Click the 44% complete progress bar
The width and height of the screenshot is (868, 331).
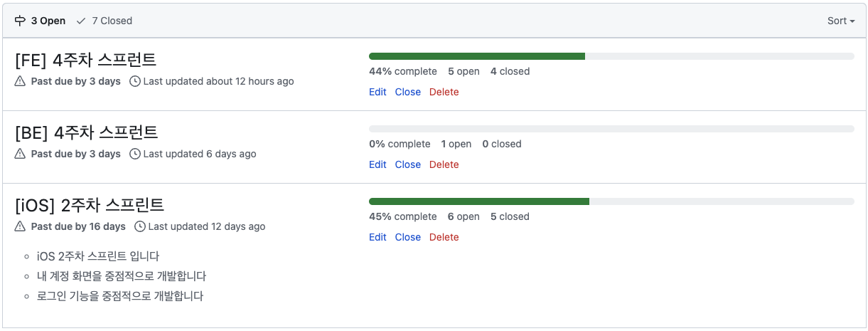(x=611, y=56)
